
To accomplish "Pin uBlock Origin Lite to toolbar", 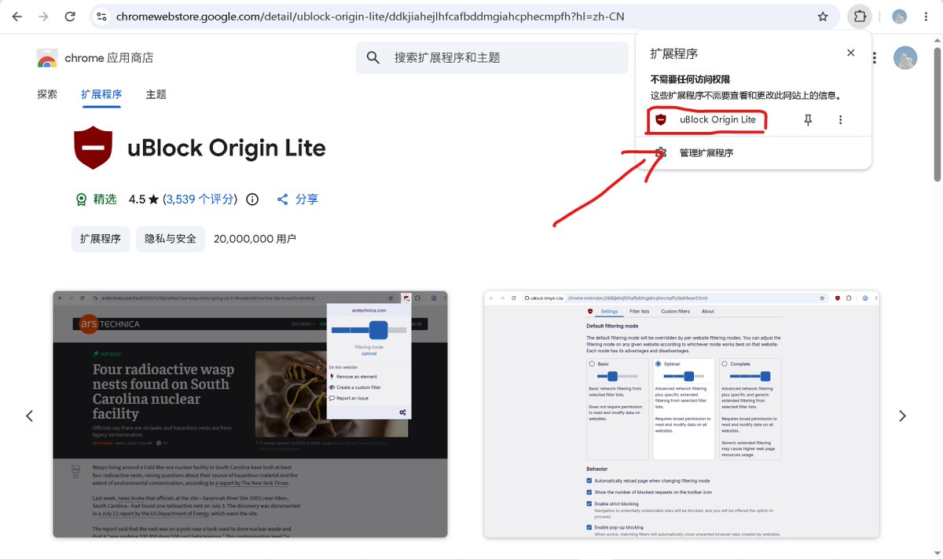I will [807, 120].
